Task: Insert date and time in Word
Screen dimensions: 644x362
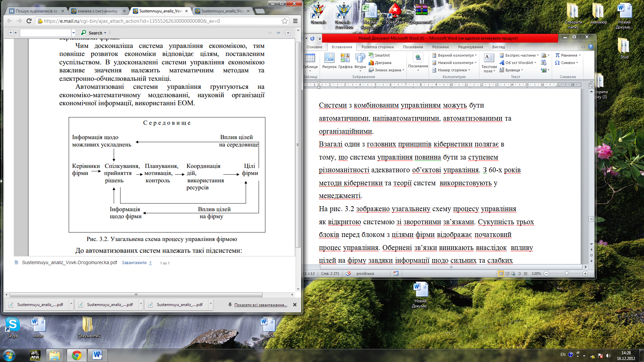Action: 544,63
